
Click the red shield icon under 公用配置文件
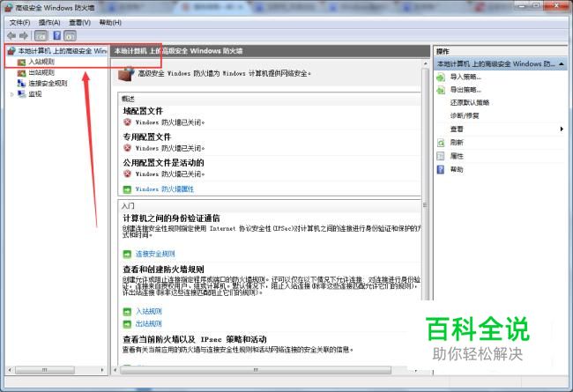click(x=127, y=174)
